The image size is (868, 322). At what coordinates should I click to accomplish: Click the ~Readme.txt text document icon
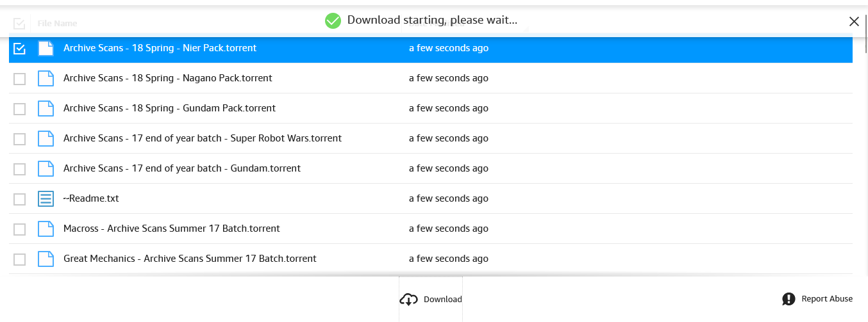(x=46, y=198)
